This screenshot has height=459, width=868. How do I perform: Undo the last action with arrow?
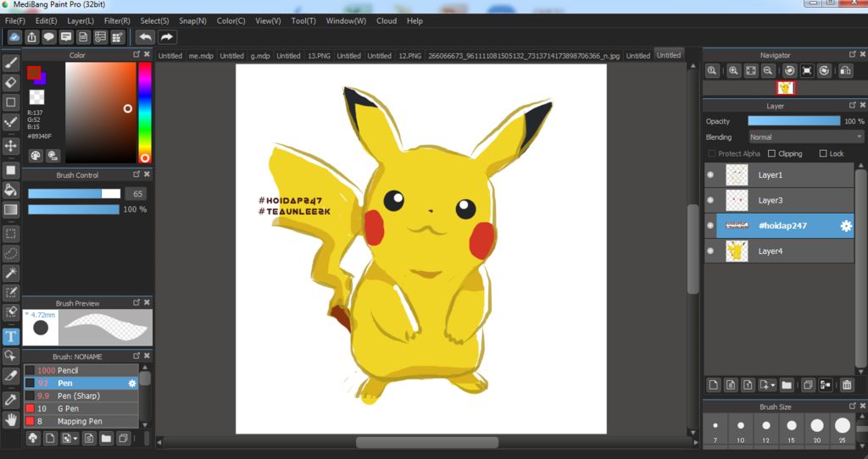click(145, 37)
